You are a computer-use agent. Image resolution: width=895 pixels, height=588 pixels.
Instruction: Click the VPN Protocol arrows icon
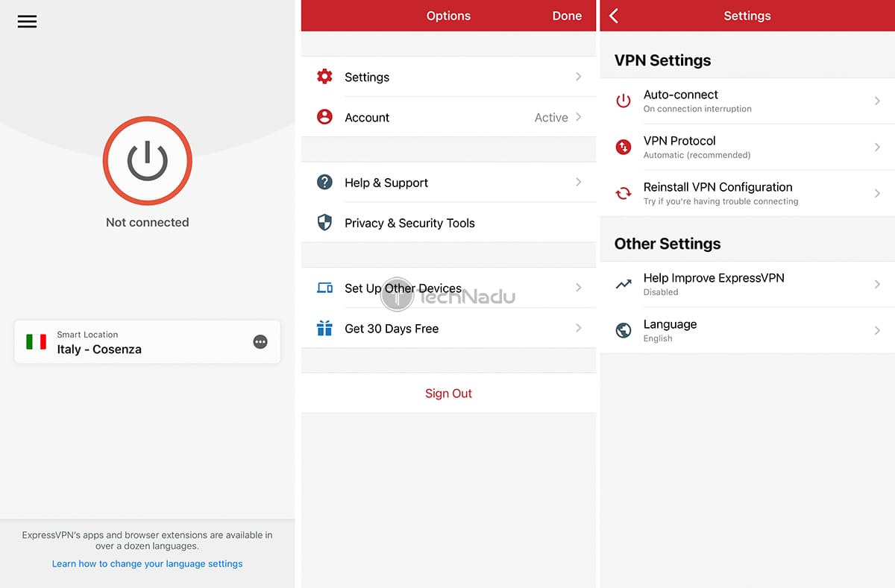624,147
